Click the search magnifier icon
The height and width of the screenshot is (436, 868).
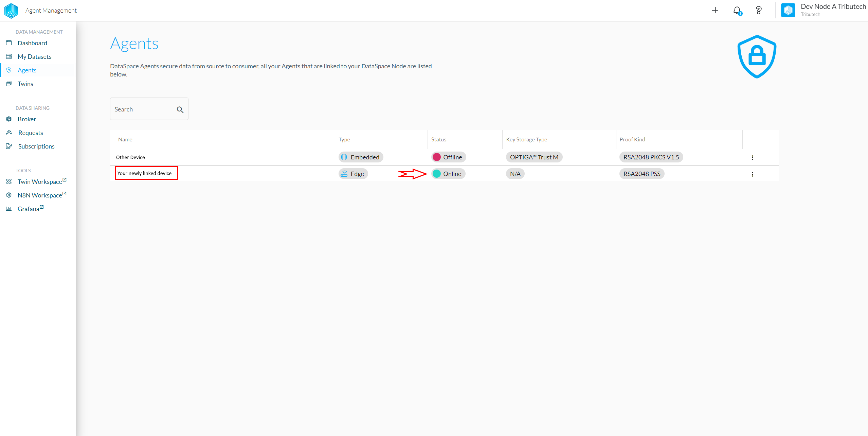[180, 109]
